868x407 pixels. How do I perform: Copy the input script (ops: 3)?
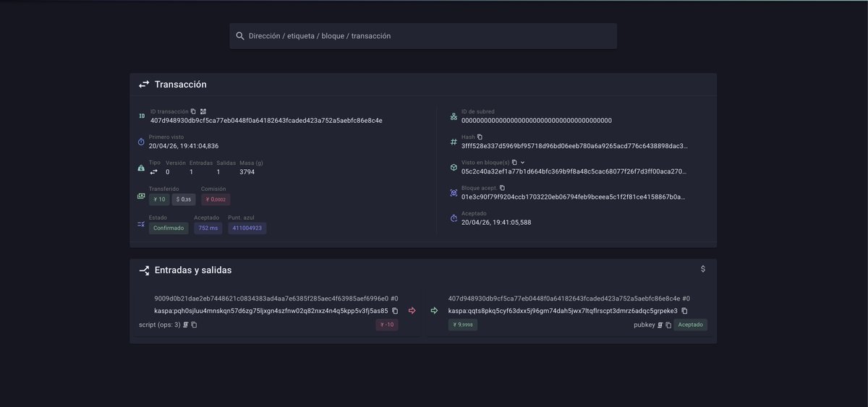(194, 325)
